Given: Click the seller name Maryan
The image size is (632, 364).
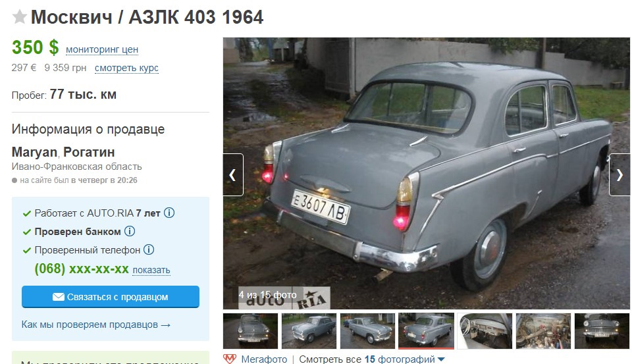Looking at the screenshot, I should point(34,152).
